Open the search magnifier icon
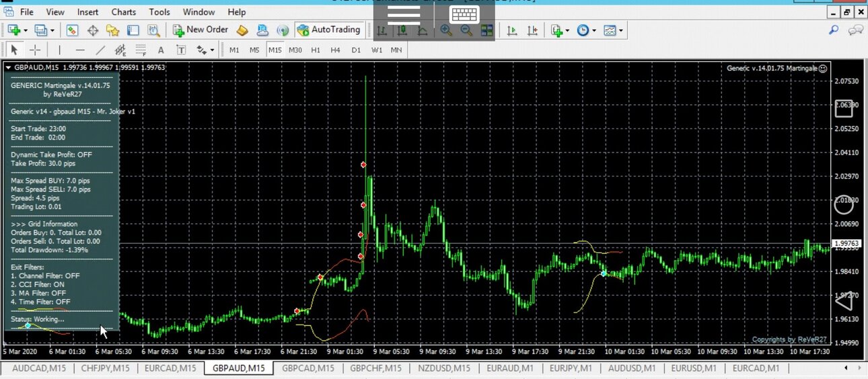Screen dimensions: 868x379 (834, 30)
